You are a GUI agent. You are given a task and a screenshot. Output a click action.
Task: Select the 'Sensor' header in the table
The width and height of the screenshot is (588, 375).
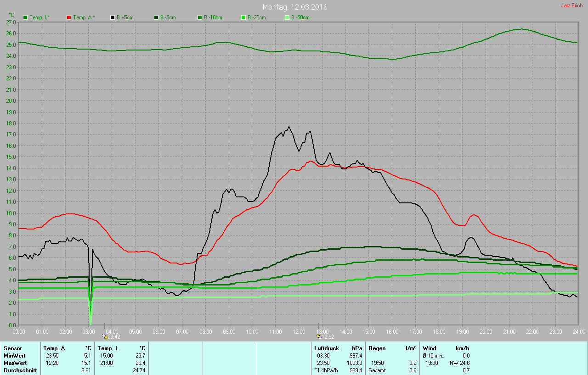[x=13, y=348]
